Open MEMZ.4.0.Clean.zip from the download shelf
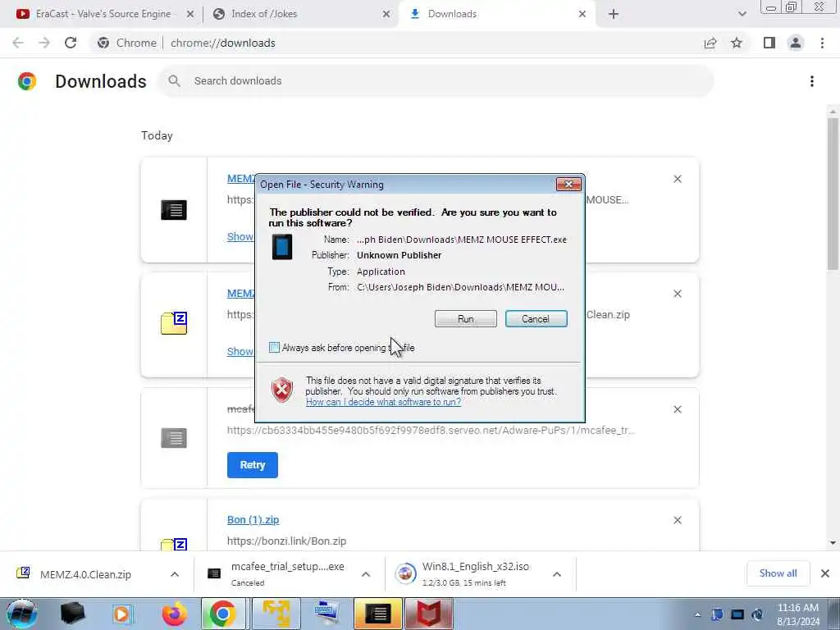Viewport: 840px width, 630px height. pyautogui.click(x=85, y=574)
